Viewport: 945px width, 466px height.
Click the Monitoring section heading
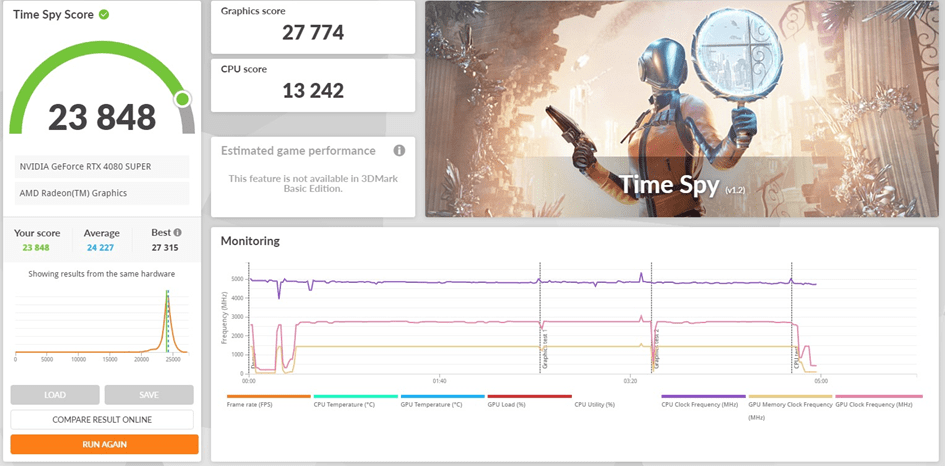click(250, 241)
